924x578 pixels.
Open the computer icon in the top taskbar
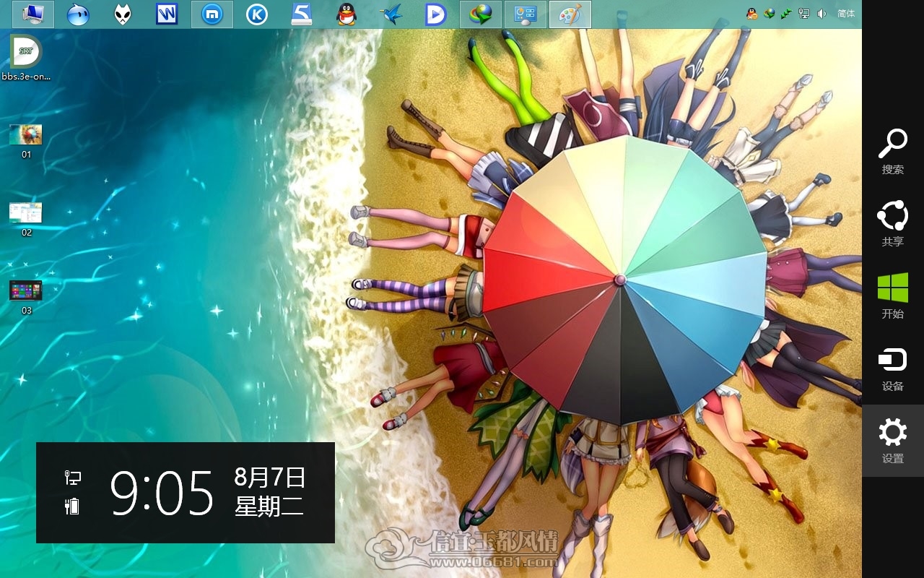pos(33,14)
